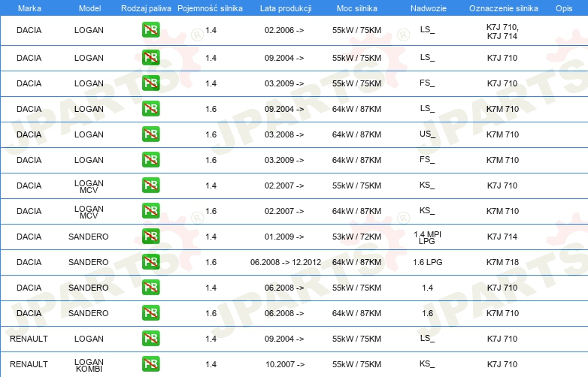Click fuel icon in Logan 1.6 03.2009 FS_ row

(x=150, y=160)
